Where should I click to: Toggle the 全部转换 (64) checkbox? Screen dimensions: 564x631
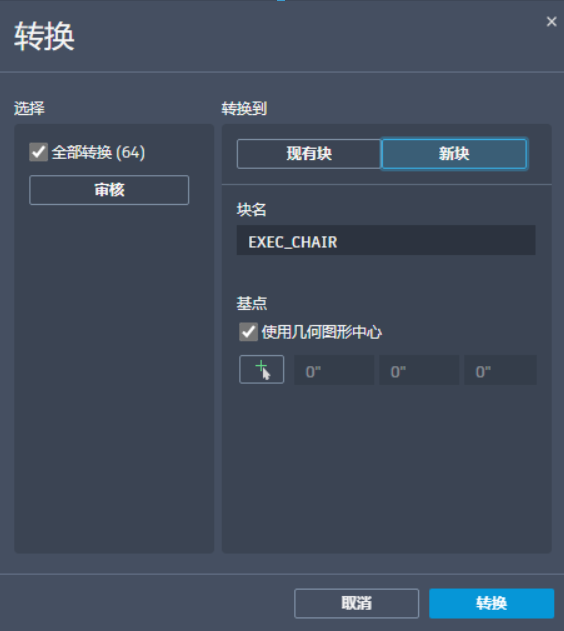pyautogui.click(x=39, y=152)
